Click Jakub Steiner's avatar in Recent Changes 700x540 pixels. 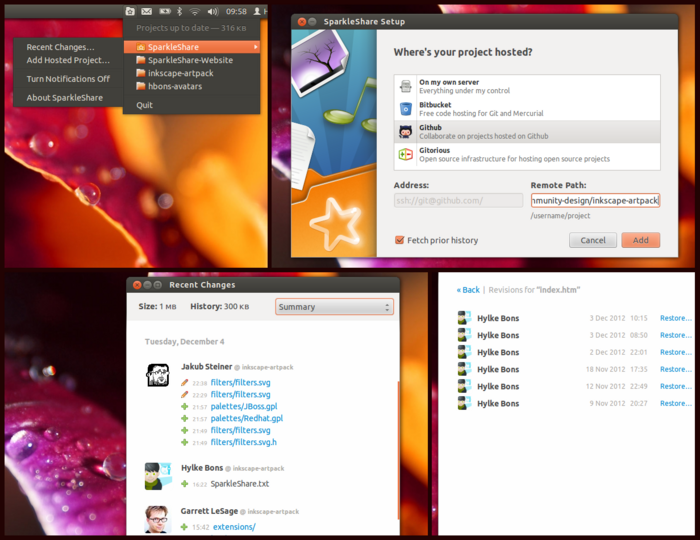pos(158,375)
